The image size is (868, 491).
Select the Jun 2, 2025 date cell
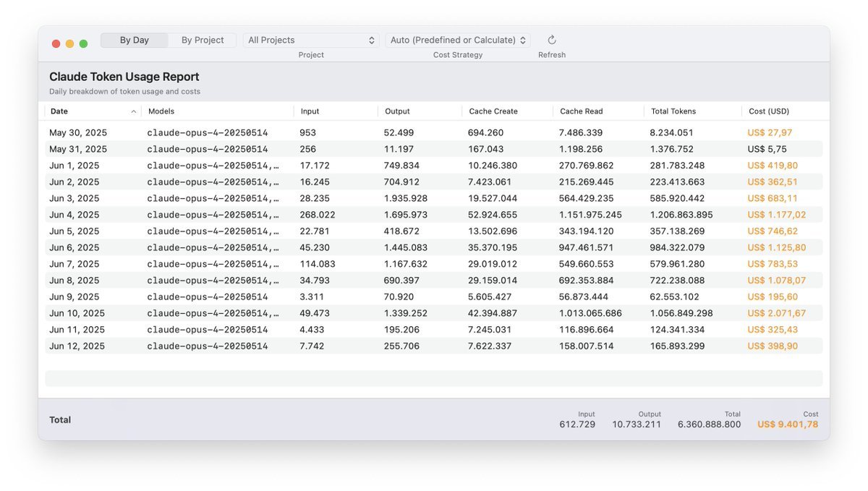point(75,182)
